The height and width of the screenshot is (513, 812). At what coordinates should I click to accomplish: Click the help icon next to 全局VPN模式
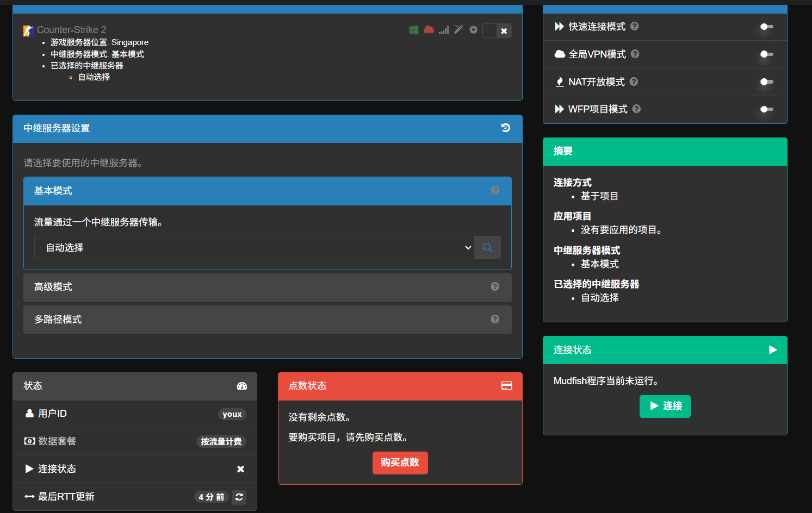[635, 54]
